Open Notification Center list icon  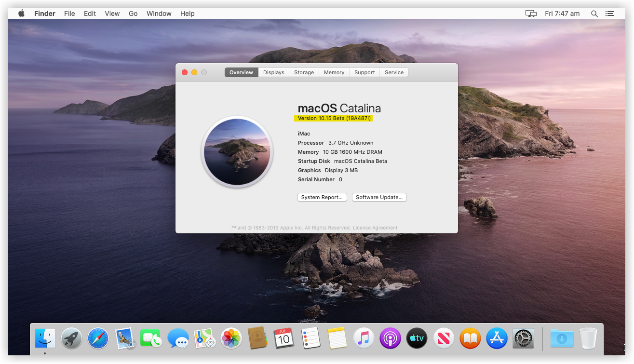point(610,13)
